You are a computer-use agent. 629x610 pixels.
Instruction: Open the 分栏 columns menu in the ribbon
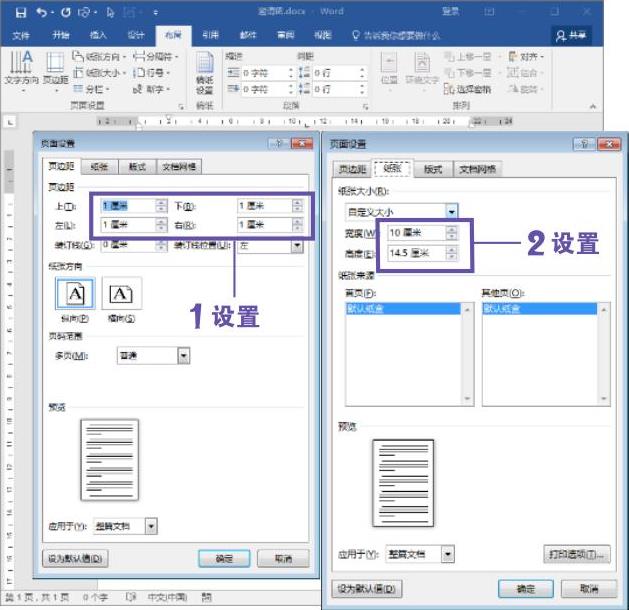coord(92,89)
